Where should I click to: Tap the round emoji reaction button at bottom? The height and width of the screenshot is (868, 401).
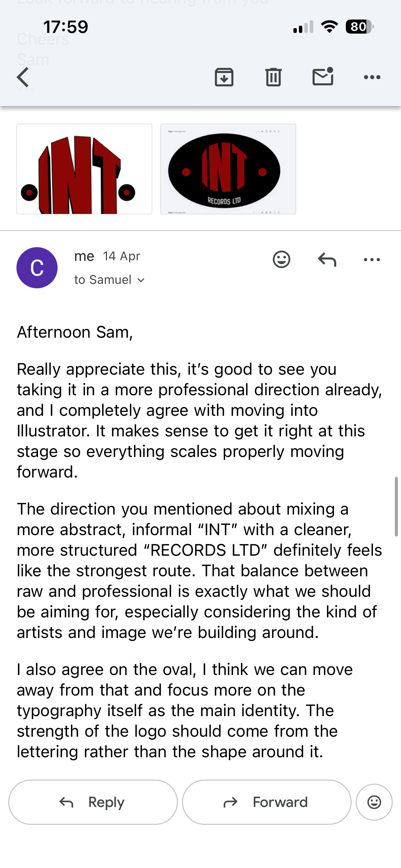(x=374, y=802)
